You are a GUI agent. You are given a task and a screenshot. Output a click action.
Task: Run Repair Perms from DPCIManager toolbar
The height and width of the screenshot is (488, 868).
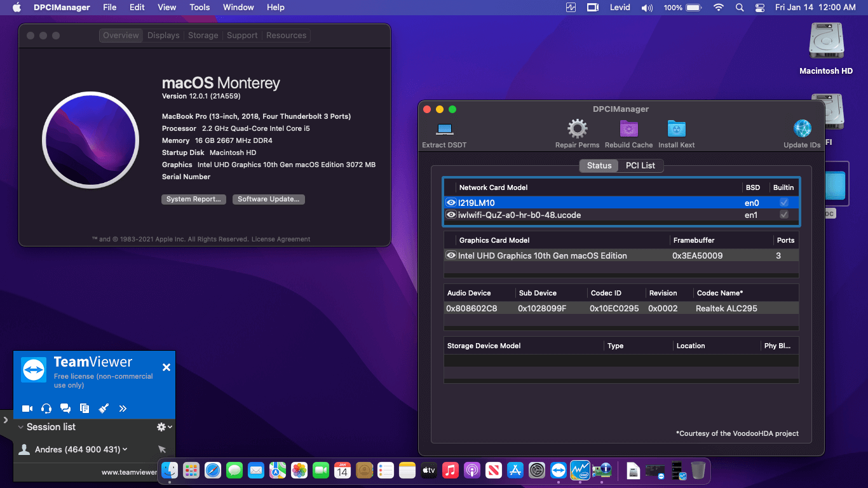point(577,129)
